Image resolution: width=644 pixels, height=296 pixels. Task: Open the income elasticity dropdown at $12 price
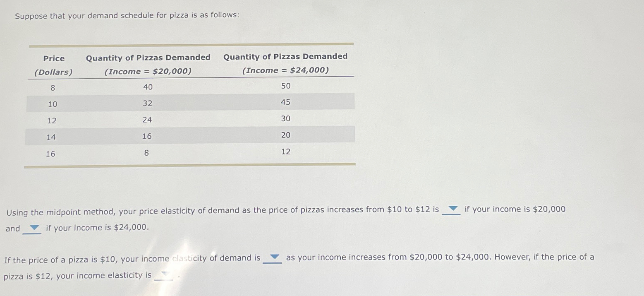pos(165,274)
